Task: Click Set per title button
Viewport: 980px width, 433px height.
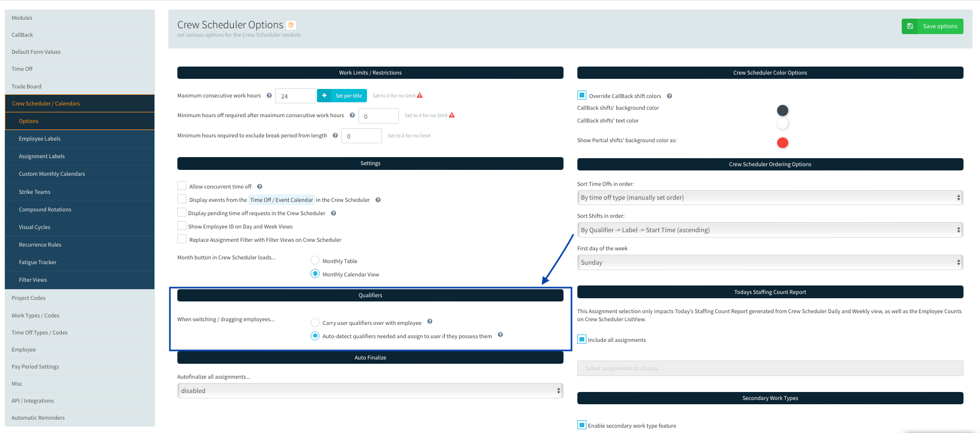Action: [342, 96]
